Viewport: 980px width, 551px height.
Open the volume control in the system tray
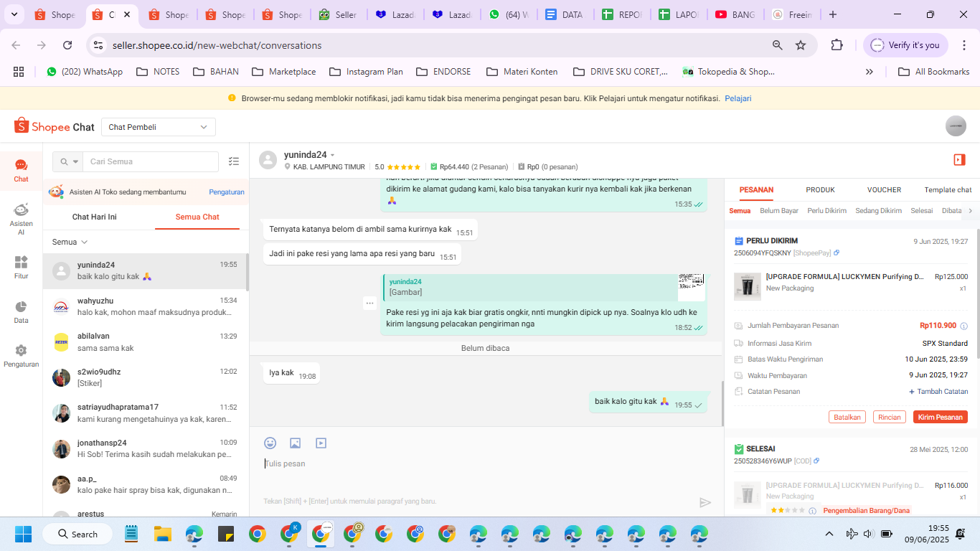point(868,534)
